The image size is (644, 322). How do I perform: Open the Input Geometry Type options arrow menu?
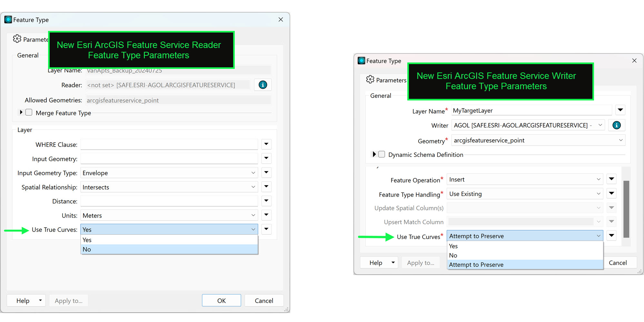[x=266, y=173]
